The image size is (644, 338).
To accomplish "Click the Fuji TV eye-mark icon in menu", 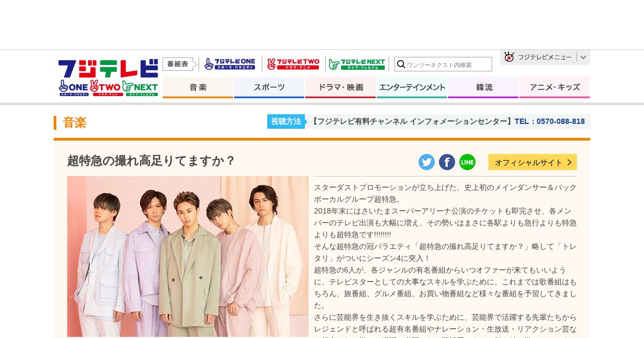I will [509, 57].
